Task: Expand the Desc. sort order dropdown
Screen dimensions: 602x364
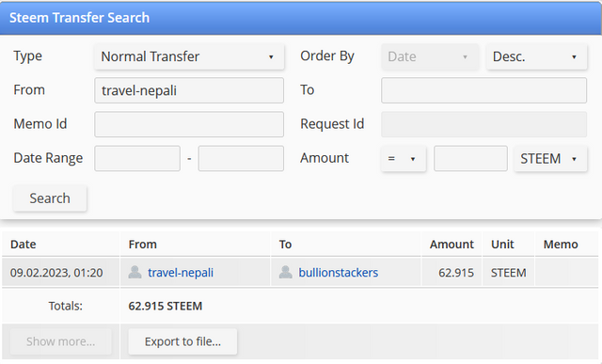Action: (537, 56)
